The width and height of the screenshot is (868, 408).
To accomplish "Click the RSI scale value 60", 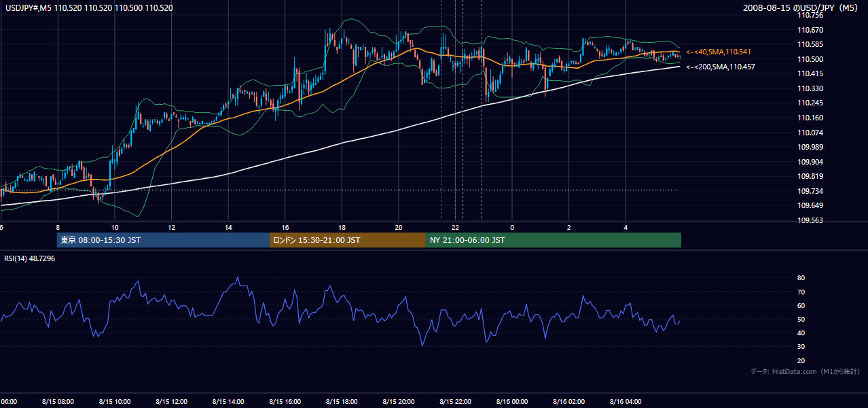I will click(x=801, y=305).
